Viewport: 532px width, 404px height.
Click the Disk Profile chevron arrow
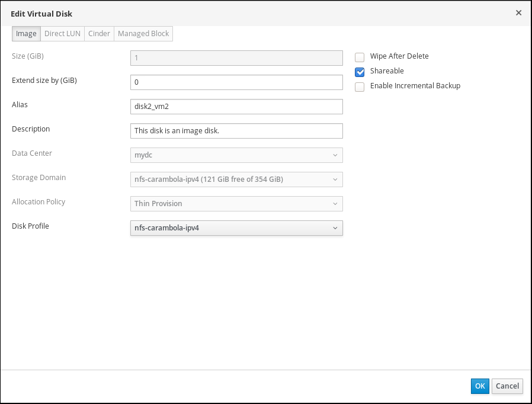[x=335, y=228]
